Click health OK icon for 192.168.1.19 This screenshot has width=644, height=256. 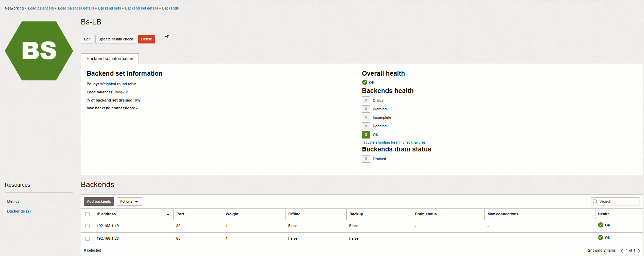coord(601,225)
